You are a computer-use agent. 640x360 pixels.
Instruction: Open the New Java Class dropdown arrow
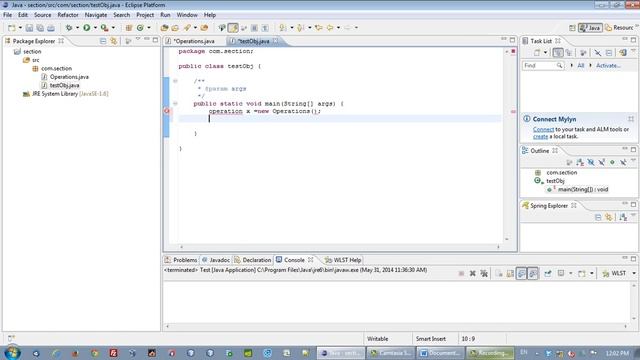(149, 28)
